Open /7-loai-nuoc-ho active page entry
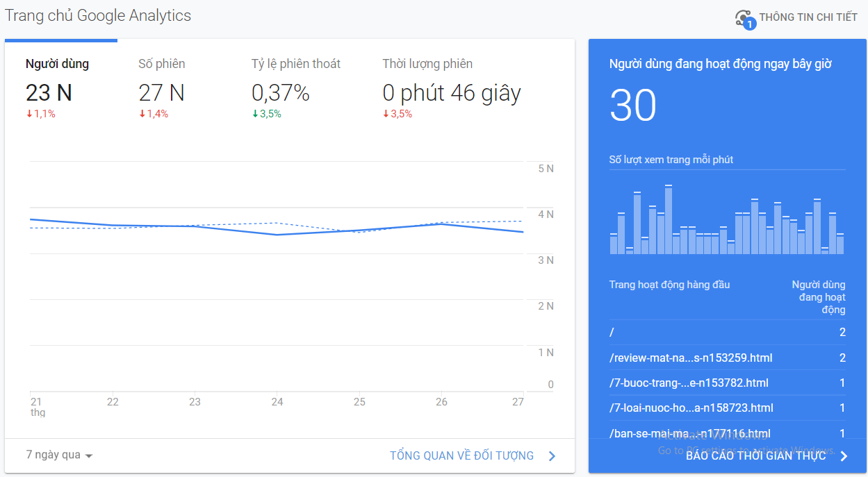 (x=691, y=408)
